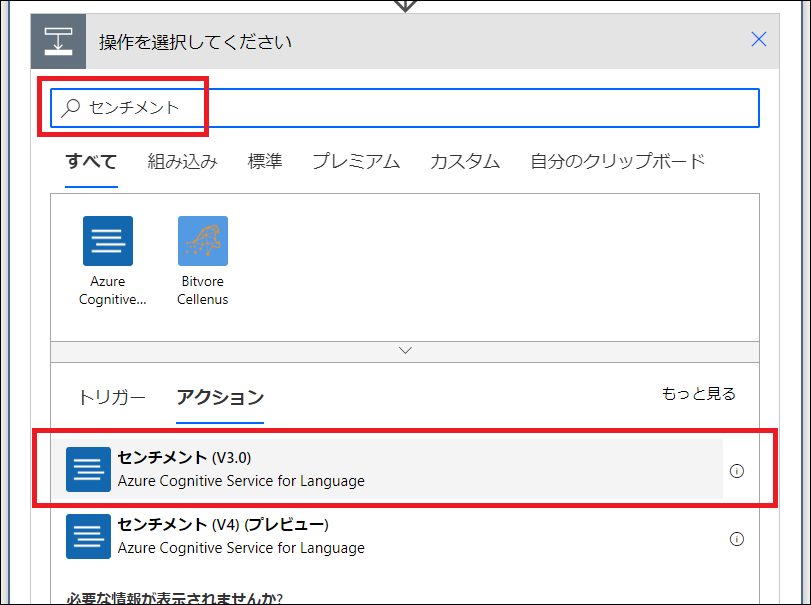
Task: Click the Bitvore Cellenus label
Action: [202, 291]
